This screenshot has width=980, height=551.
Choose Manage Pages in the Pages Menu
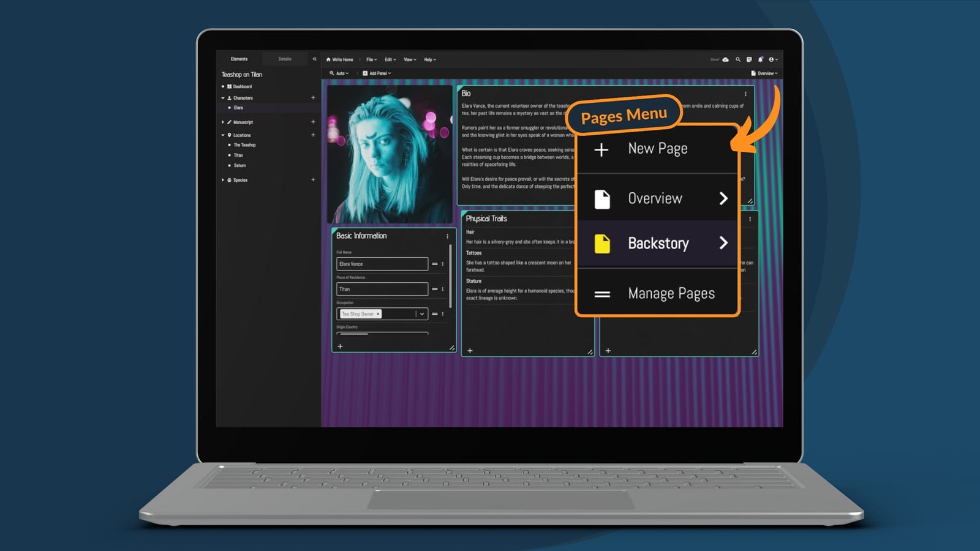[657, 294]
